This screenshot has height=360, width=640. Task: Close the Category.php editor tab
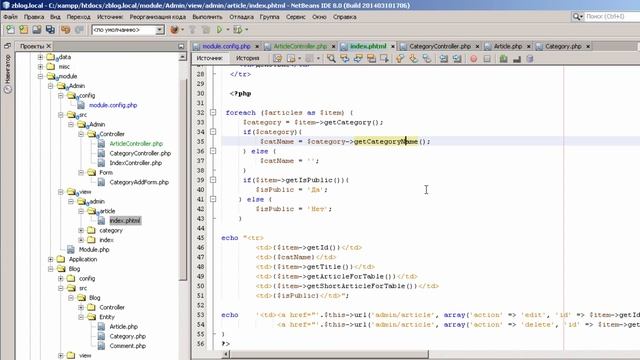(x=588, y=47)
